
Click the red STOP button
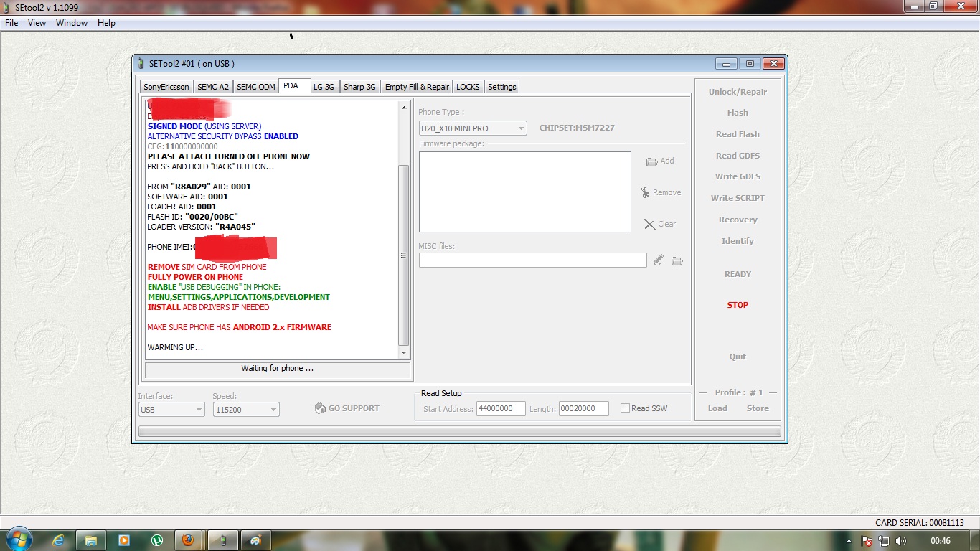click(x=738, y=305)
